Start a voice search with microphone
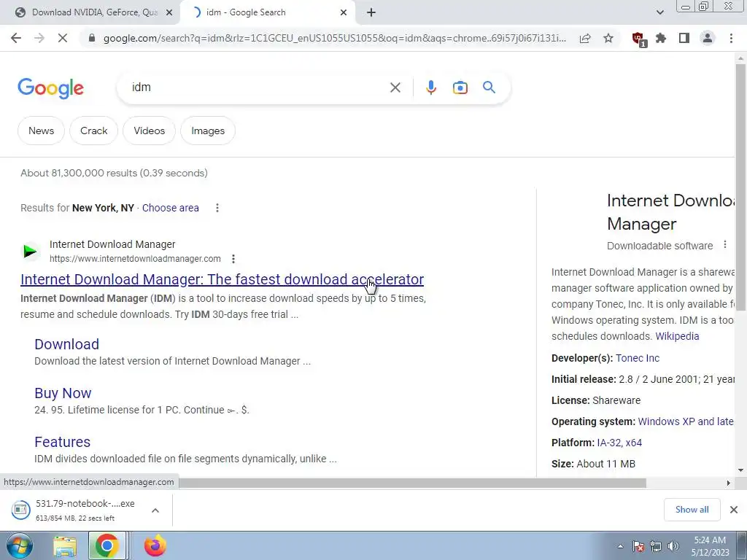 431,87
